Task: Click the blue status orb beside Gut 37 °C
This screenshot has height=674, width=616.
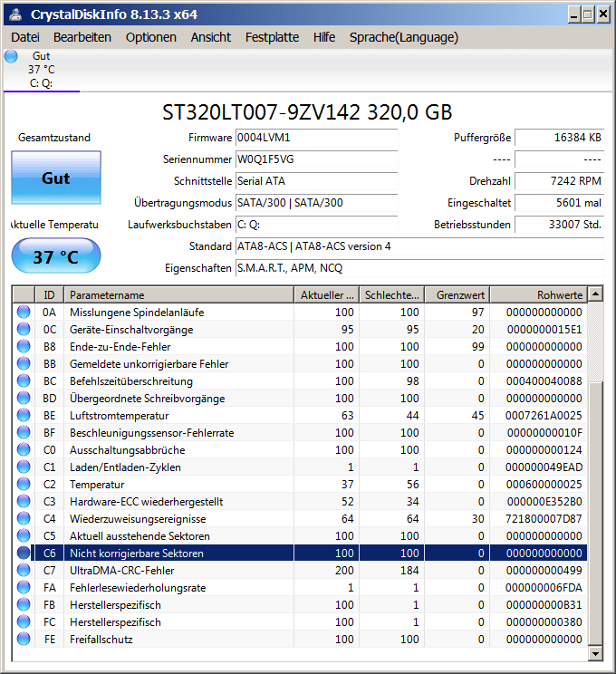Action: [x=11, y=56]
